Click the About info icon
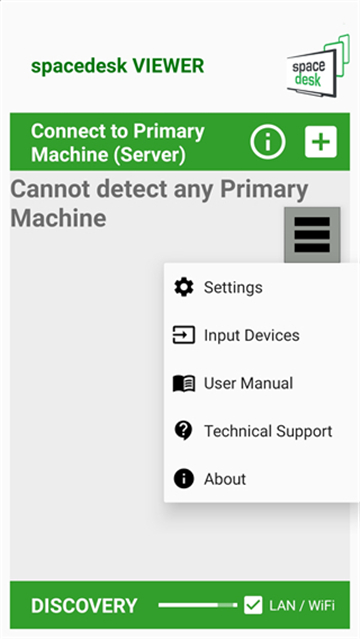This screenshot has height=639, width=360. (184, 479)
